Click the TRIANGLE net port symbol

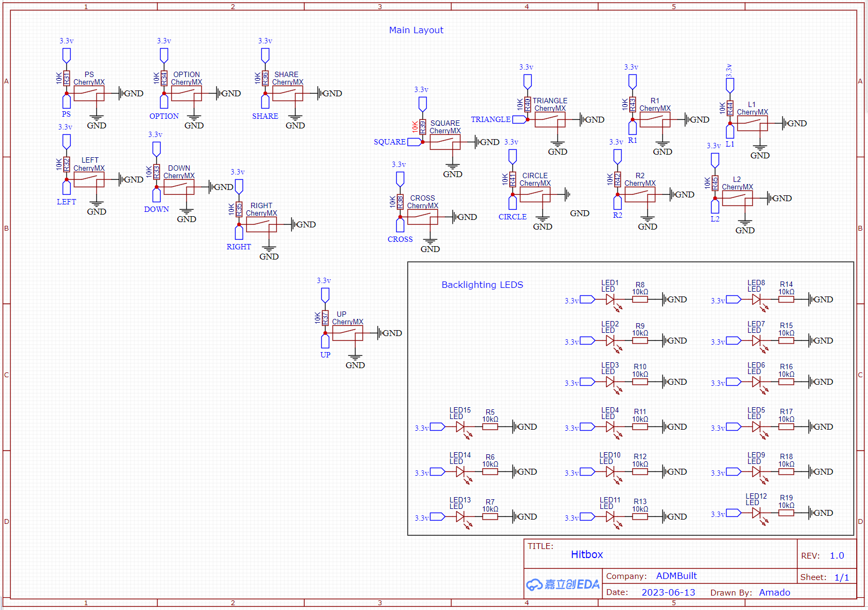coord(519,120)
